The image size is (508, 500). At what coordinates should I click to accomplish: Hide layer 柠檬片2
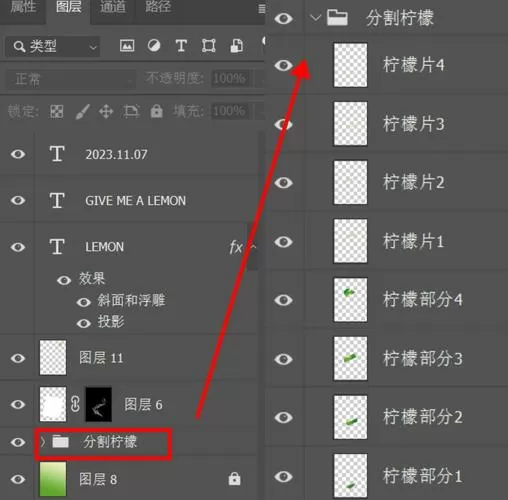pos(284,183)
